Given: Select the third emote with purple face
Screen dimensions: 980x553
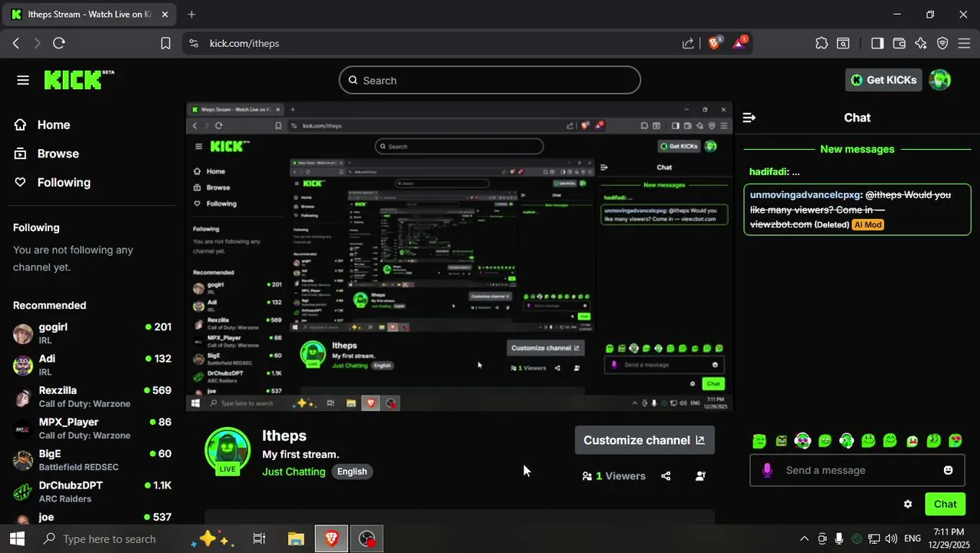Looking at the screenshot, I should point(802,441).
